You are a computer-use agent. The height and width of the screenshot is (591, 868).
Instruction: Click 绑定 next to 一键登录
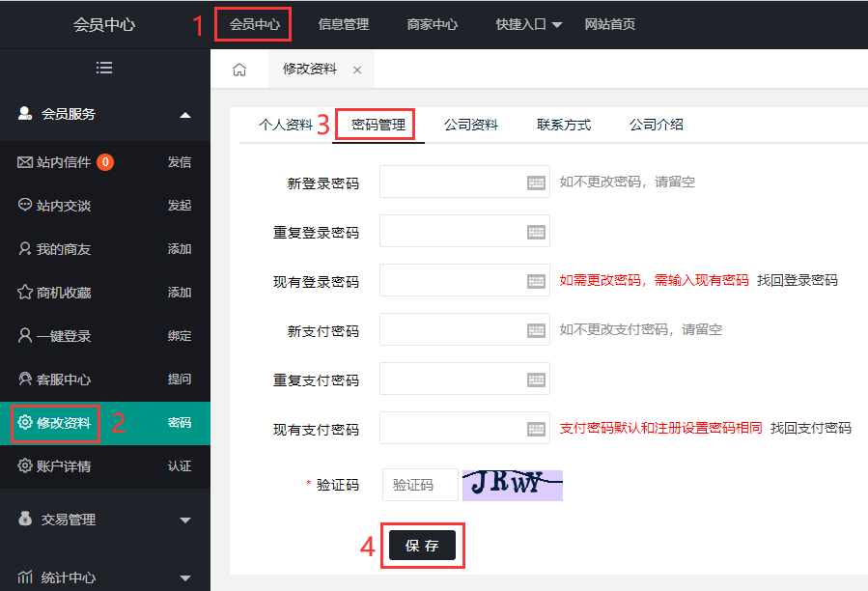point(180,336)
